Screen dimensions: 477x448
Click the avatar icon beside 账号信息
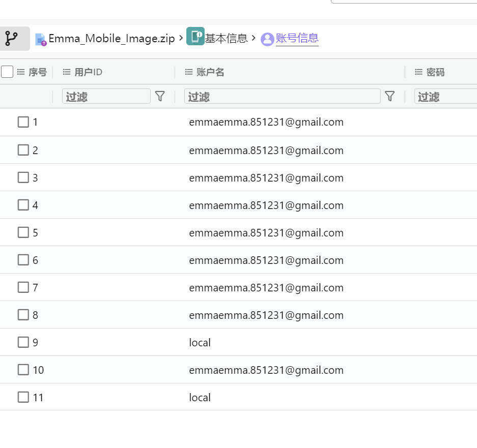coord(267,39)
